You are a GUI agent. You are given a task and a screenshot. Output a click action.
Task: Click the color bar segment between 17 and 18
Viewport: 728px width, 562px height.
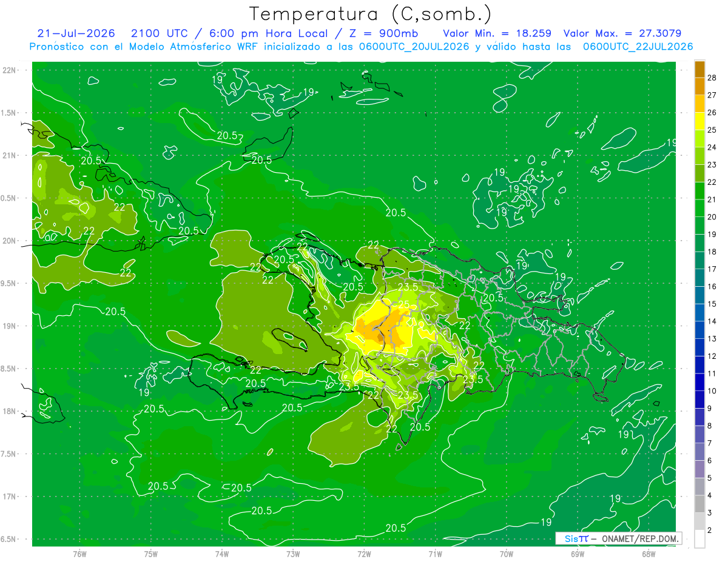click(x=700, y=261)
